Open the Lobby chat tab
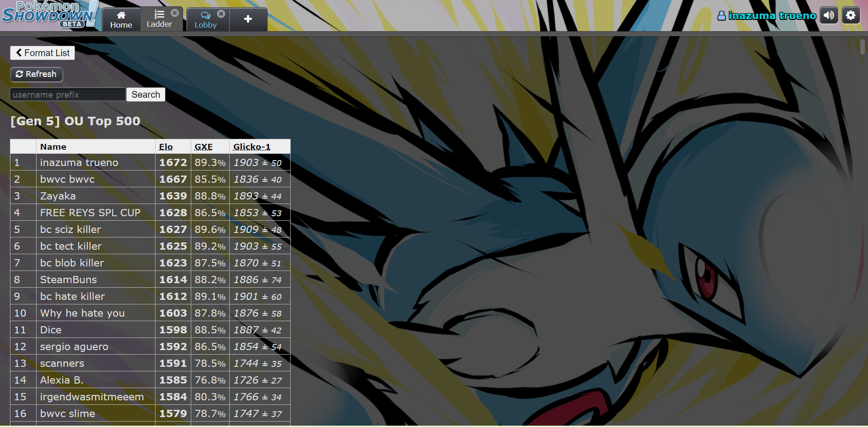Screen dimensions: 868x427 (206, 19)
